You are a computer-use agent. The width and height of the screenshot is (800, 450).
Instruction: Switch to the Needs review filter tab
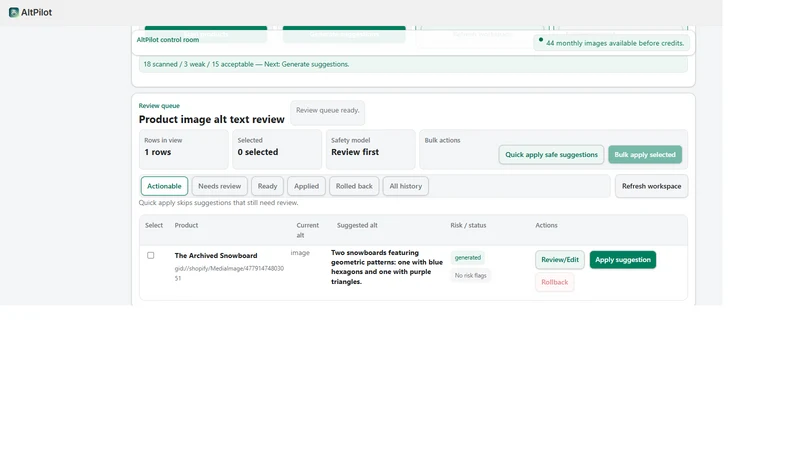click(x=219, y=186)
